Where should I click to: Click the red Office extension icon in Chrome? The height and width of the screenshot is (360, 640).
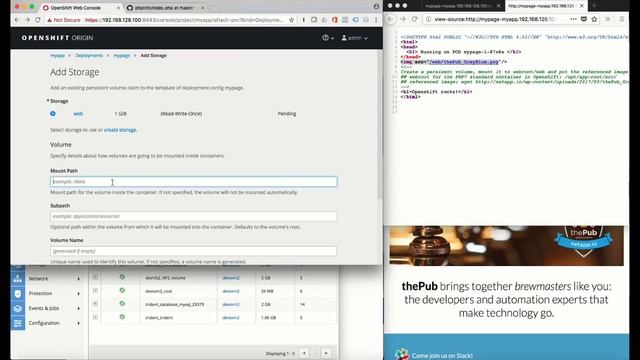(x=335, y=20)
